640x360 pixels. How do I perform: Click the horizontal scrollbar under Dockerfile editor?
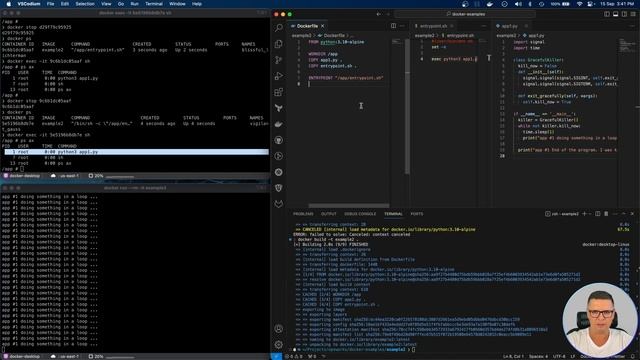349,205
